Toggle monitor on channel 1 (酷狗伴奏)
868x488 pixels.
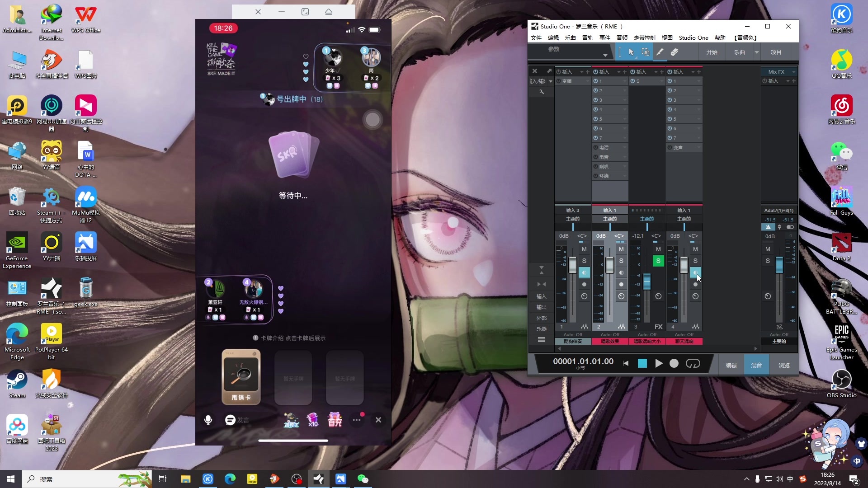click(x=585, y=272)
